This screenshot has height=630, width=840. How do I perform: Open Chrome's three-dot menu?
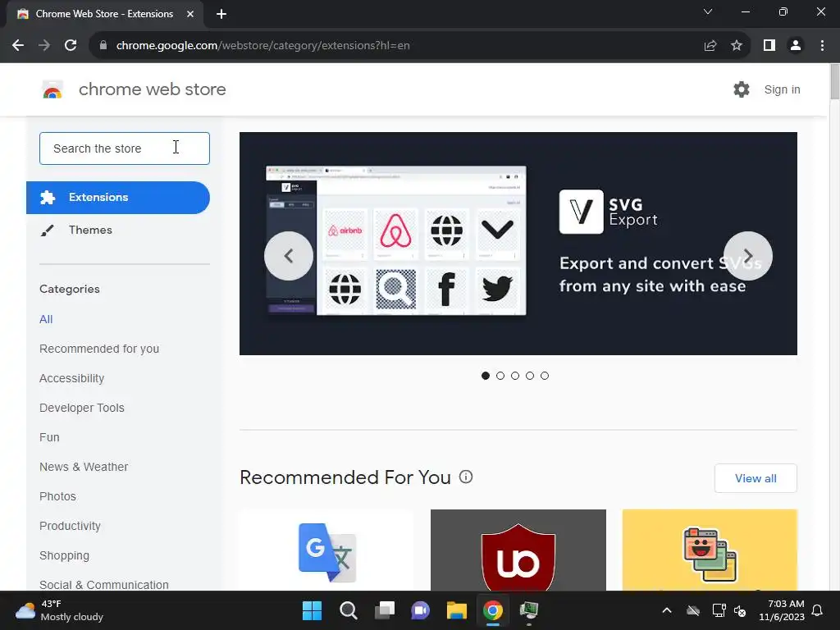(x=822, y=46)
